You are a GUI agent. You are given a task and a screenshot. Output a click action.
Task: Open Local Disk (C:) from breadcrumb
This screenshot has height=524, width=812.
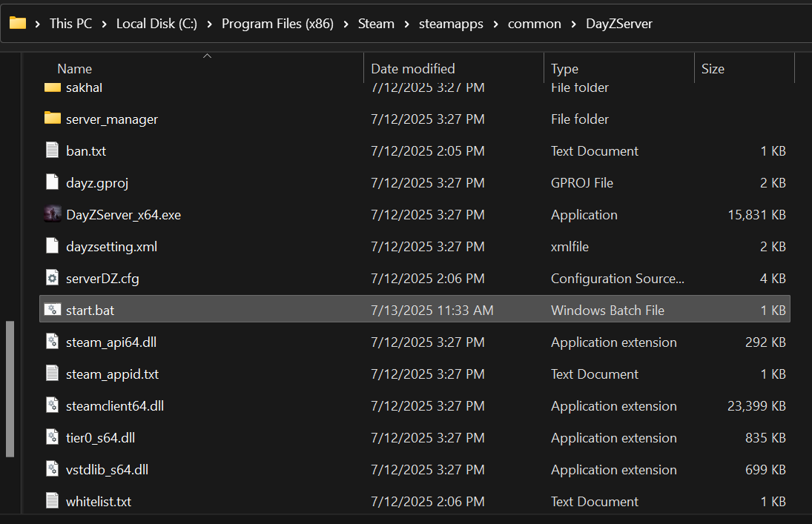coord(156,23)
